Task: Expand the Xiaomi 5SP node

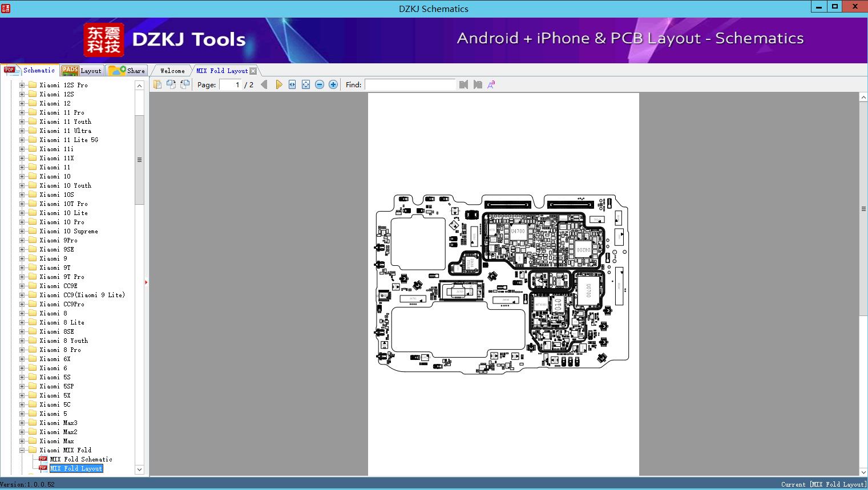Action: [22, 386]
